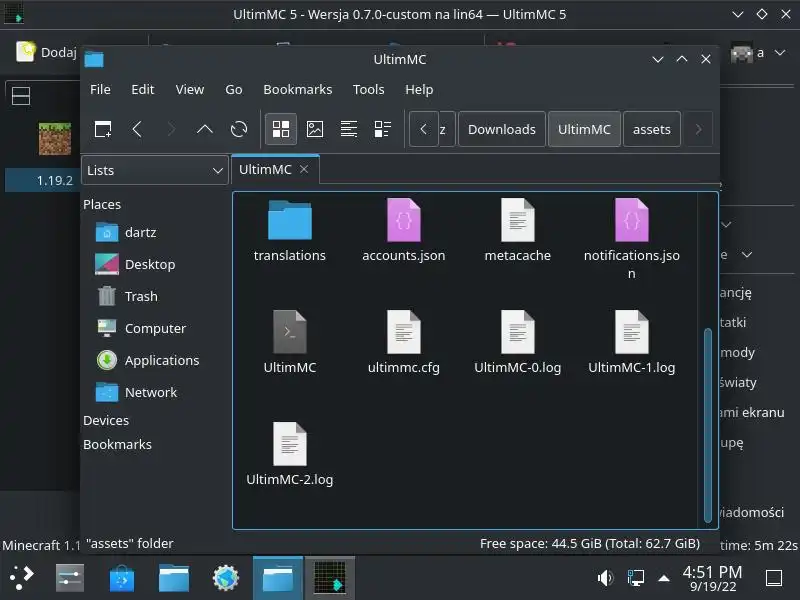Click the show desktop button
800x600 pixels.
773,578
